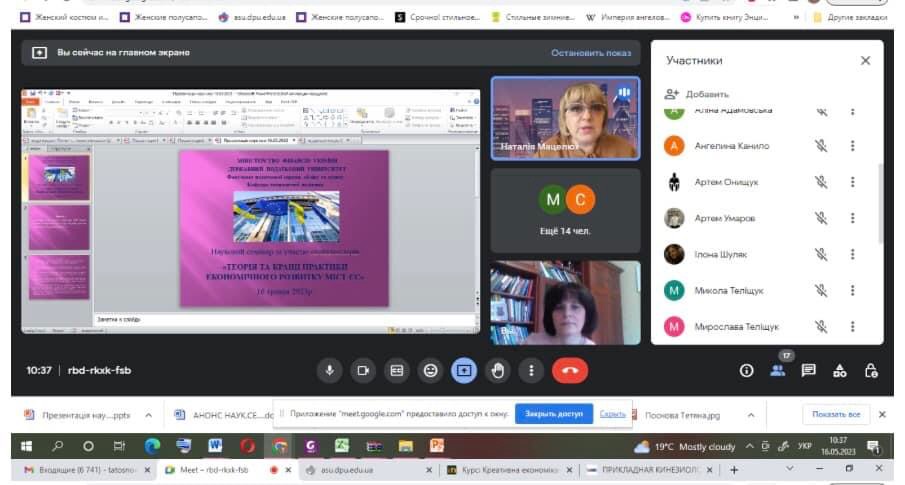Switch УКР keyboard language indicator
This screenshot has width=905, height=485.
point(804,446)
